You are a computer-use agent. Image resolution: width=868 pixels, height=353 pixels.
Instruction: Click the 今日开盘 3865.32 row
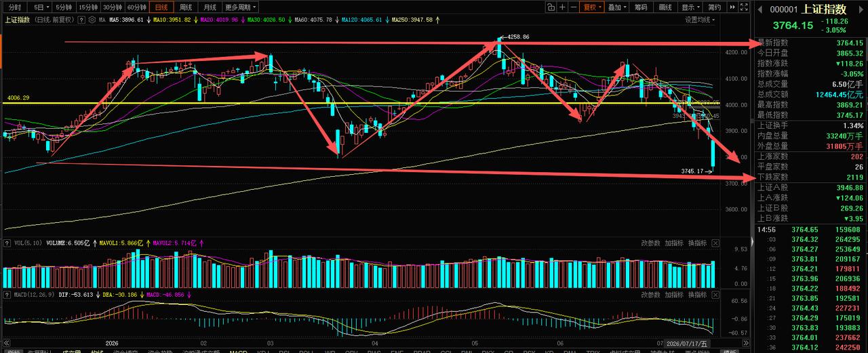coord(810,53)
